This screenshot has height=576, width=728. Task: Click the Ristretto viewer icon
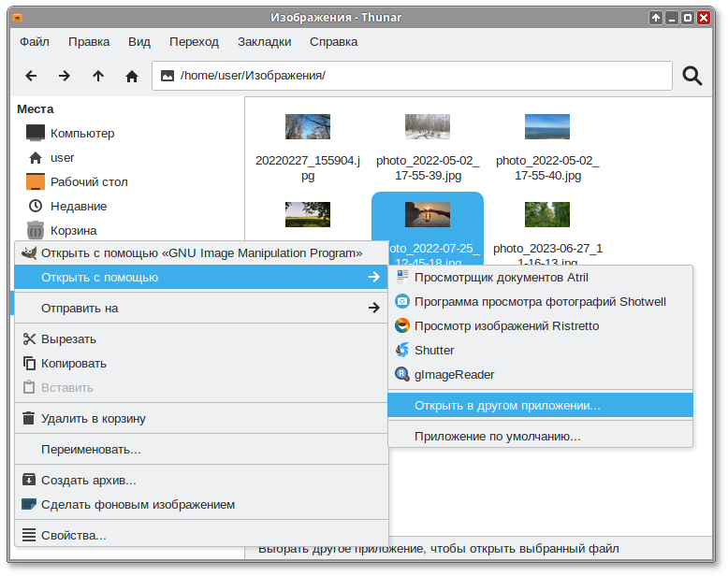pyautogui.click(x=402, y=325)
